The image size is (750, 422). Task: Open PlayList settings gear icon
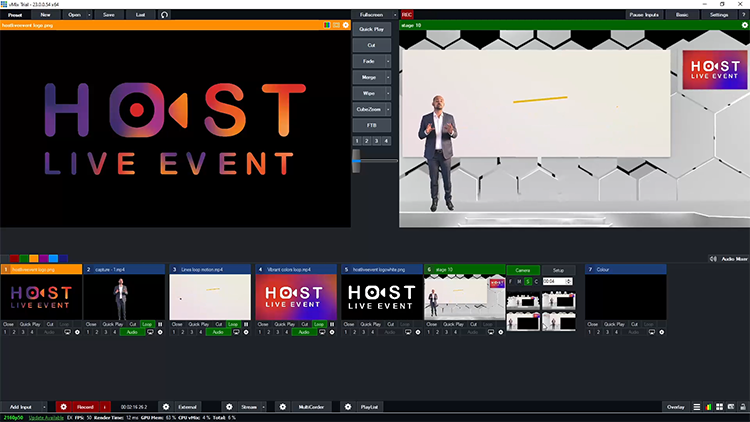pos(347,407)
